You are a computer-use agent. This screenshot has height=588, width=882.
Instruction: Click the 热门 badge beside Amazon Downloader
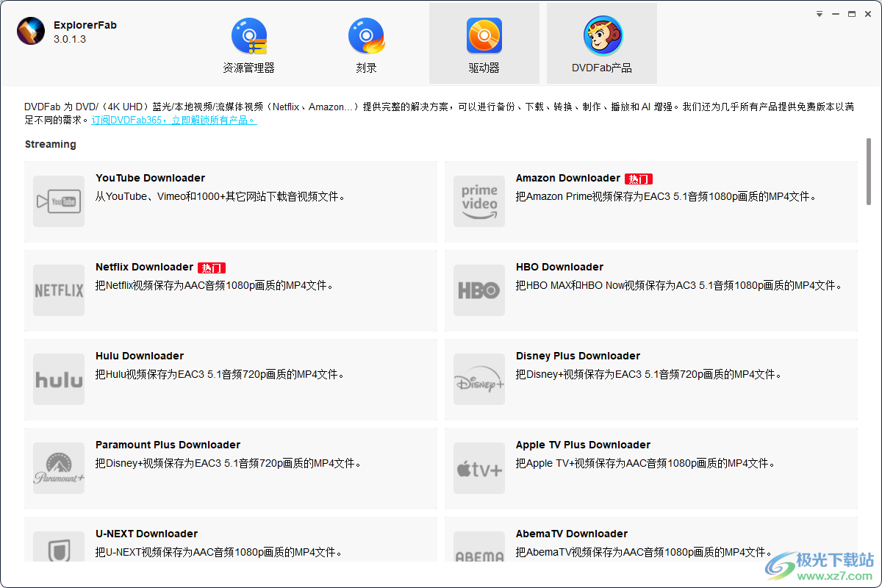[639, 179]
